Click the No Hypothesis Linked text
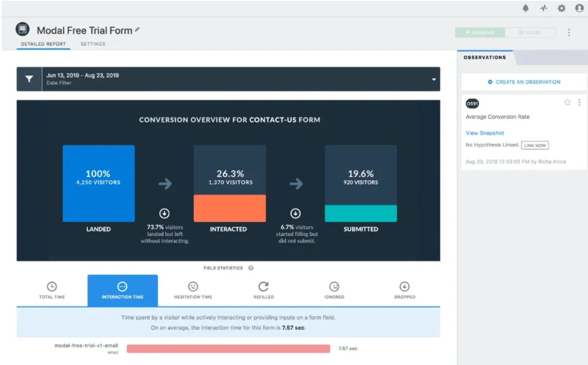Screen dimensions: 588x365 [492, 145]
